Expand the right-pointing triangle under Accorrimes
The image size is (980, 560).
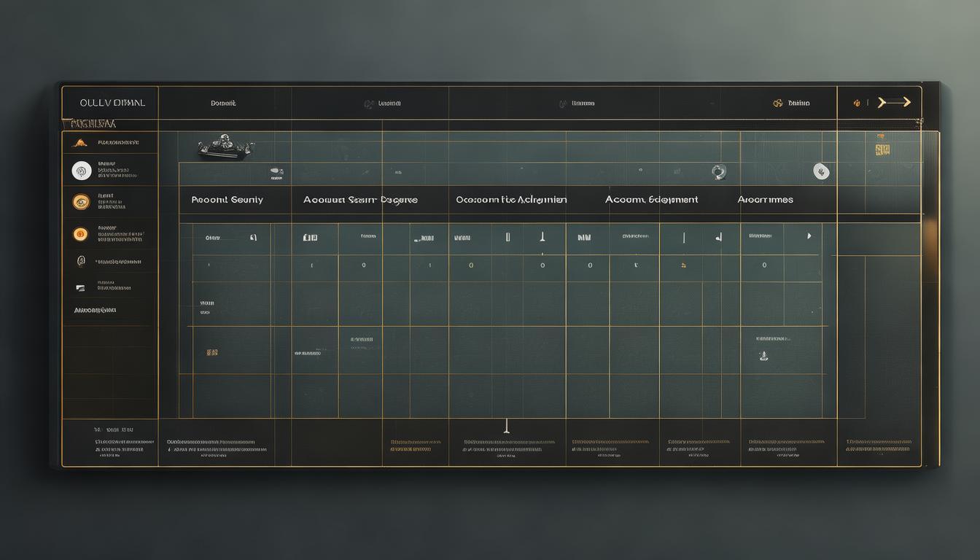coord(808,236)
